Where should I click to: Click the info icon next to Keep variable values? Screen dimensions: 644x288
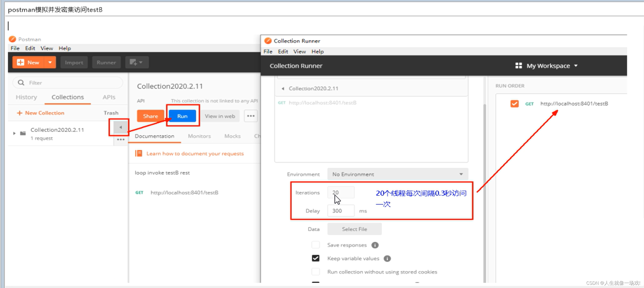(x=387, y=258)
